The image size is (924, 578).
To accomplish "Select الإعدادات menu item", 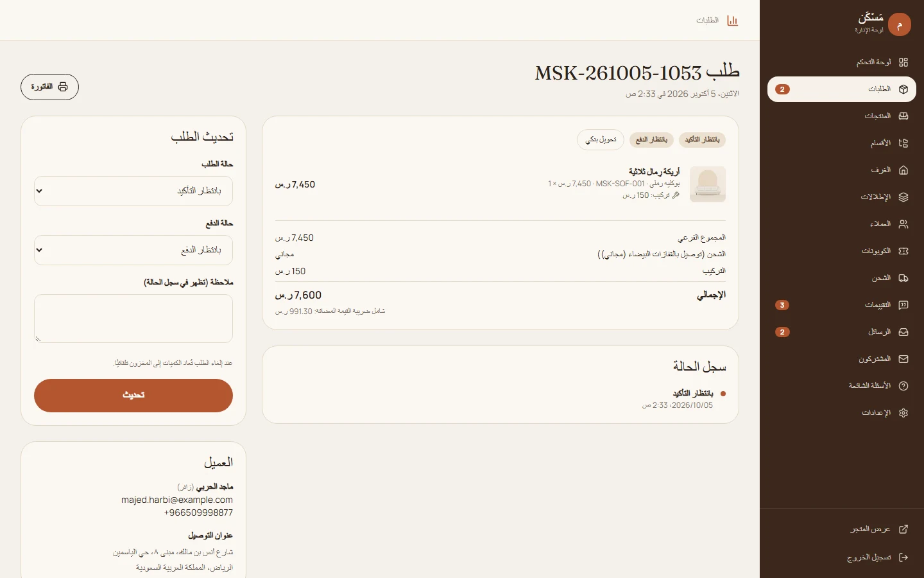I will click(842, 413).
